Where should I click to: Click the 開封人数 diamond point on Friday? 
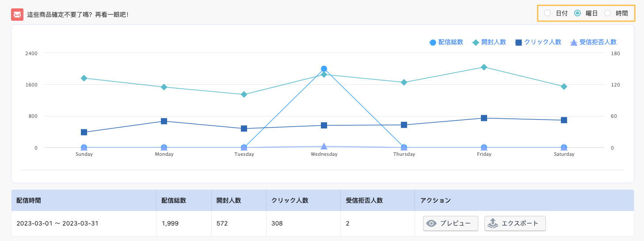point(484,67)
